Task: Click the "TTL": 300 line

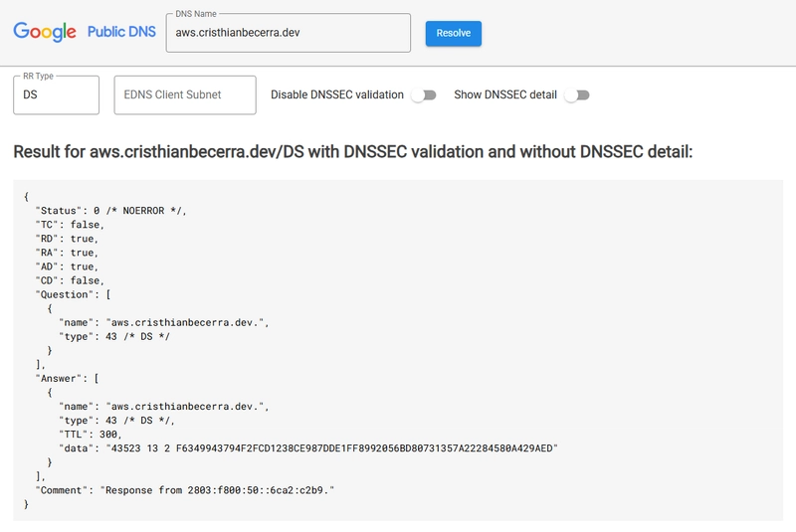Action: pyautogui.click(x=91, y=435)
